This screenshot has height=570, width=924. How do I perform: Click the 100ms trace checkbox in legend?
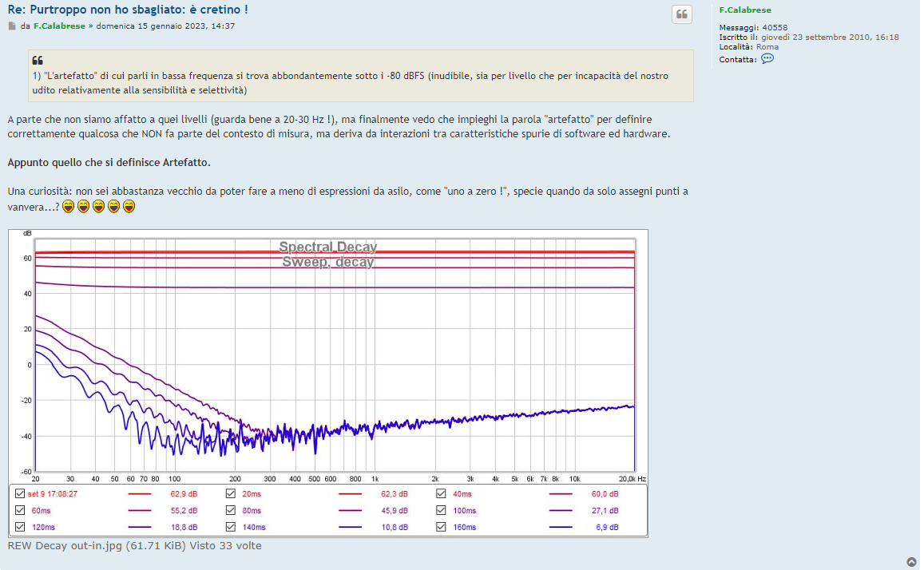click(441, 510)
